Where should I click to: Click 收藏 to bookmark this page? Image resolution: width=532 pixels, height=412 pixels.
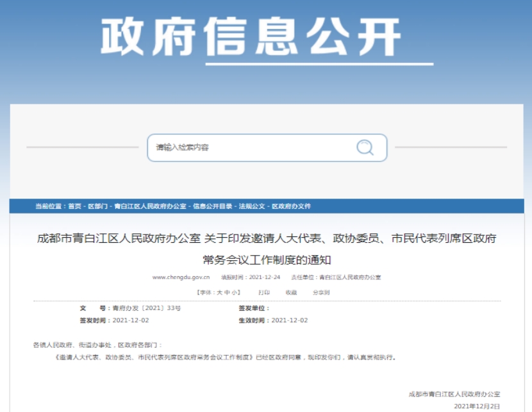pos(291,292)
